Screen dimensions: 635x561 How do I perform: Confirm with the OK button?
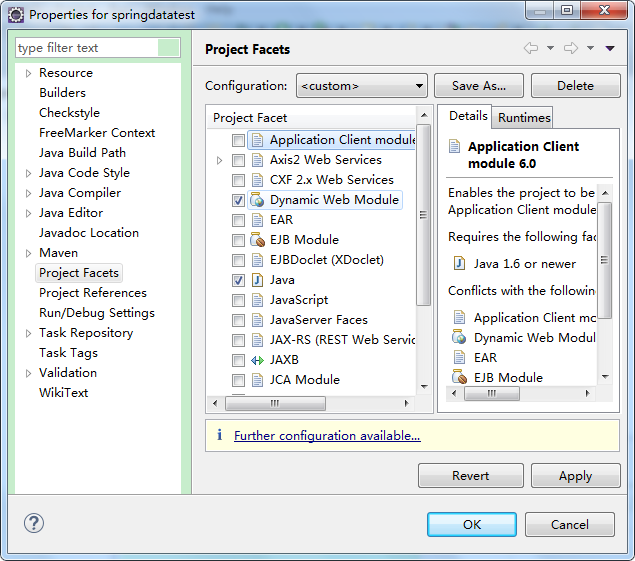[472, 525]
